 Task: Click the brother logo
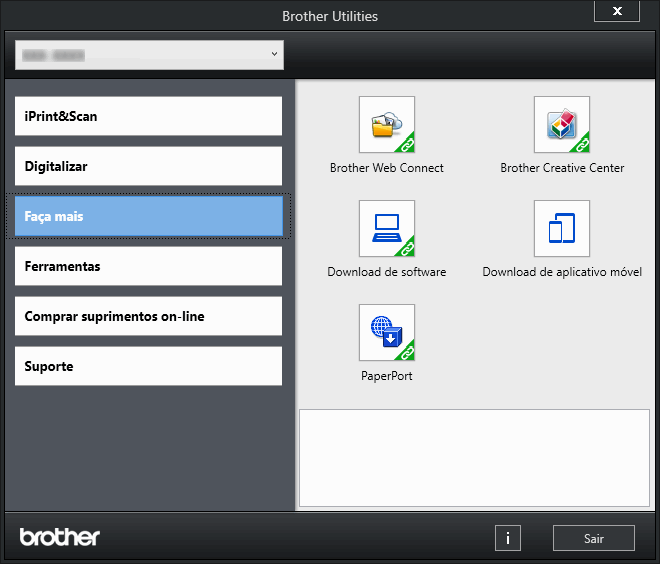click(59, 537)
